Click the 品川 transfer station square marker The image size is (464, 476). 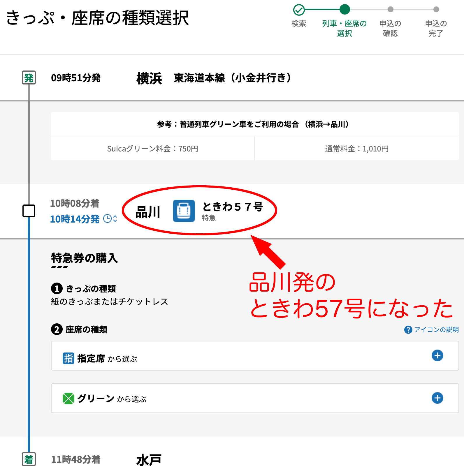pos(29,211)
